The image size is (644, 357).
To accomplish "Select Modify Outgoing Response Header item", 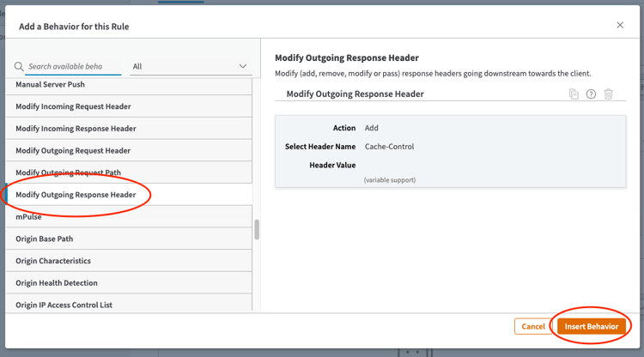I will (76, 195).
